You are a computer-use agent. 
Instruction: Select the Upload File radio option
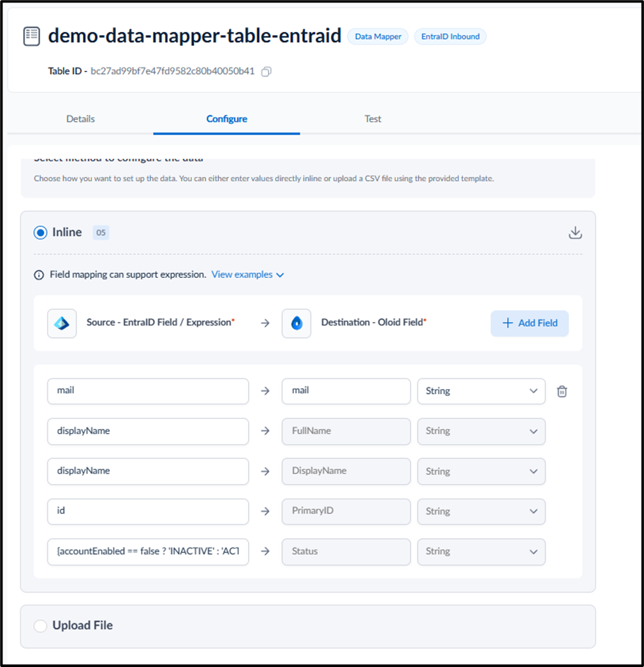click(40, 626)
